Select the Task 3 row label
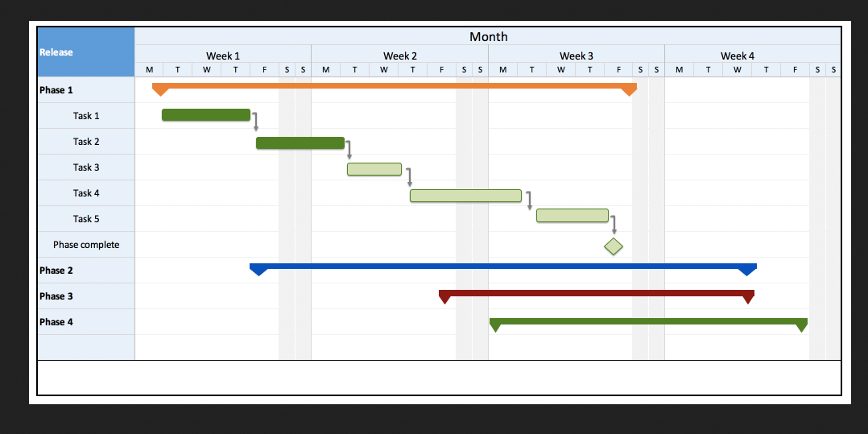 point(86,167)
